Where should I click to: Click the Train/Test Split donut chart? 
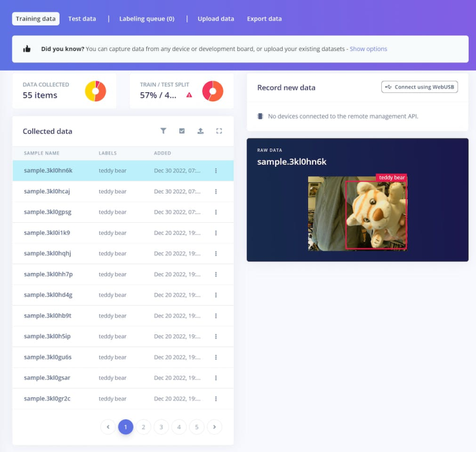click(x=213, y=91)
